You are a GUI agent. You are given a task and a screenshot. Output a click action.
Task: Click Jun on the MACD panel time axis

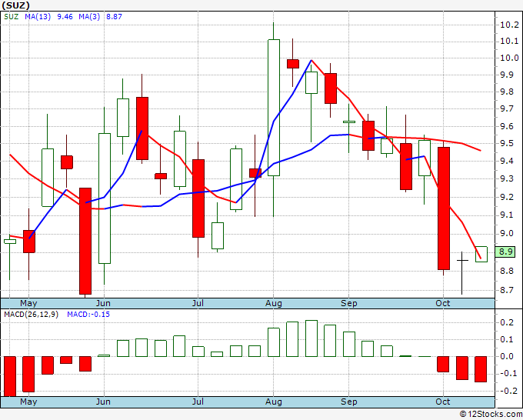103,402
